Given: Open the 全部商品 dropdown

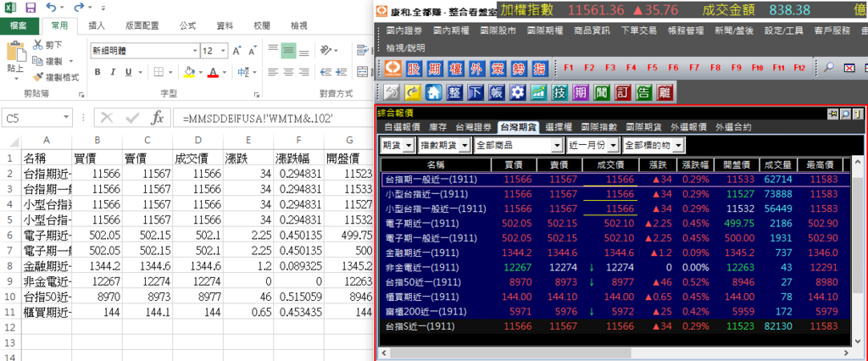Looking at the screenshot, I should pos(558,146).
